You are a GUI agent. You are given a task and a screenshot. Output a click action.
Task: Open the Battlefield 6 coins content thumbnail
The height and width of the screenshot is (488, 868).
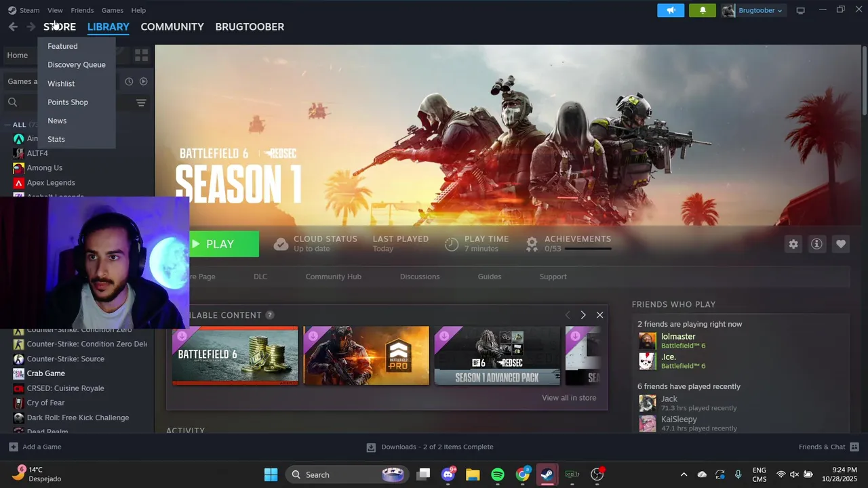[235, 356]
